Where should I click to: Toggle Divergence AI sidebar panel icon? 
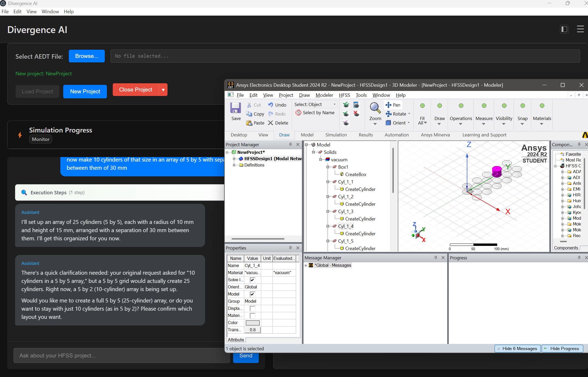coord(564,29)
